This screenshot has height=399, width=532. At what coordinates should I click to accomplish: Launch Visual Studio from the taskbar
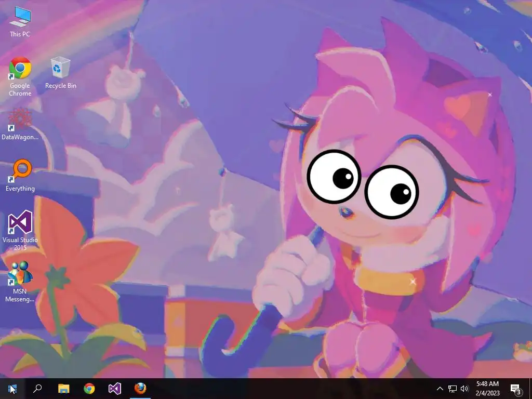point(115,389)
